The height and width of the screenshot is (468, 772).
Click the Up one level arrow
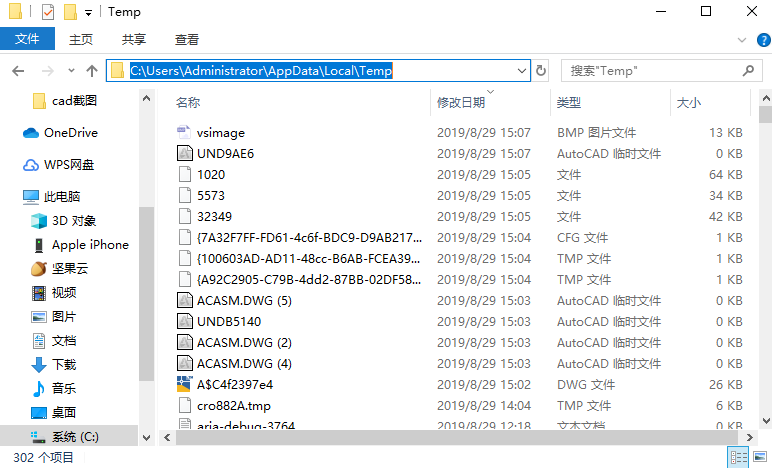click(92, 71)
